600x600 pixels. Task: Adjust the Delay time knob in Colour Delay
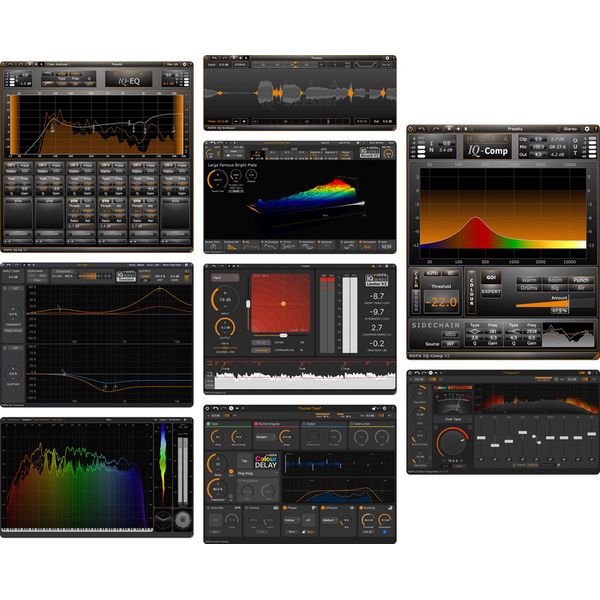click(218, 463)
